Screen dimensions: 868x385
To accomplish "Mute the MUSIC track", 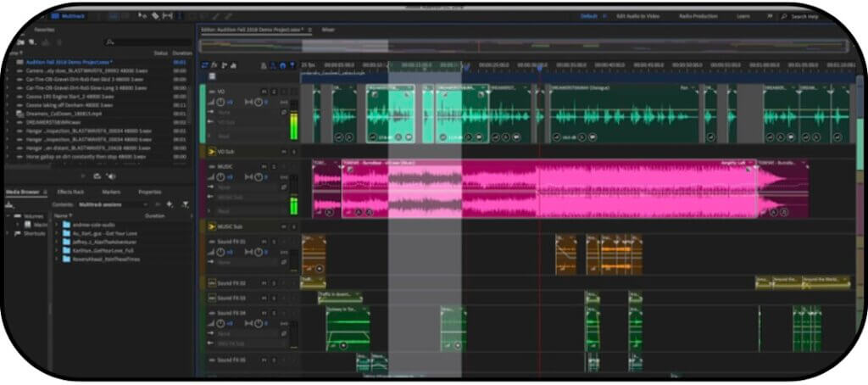I will click(x=264, y=166).
